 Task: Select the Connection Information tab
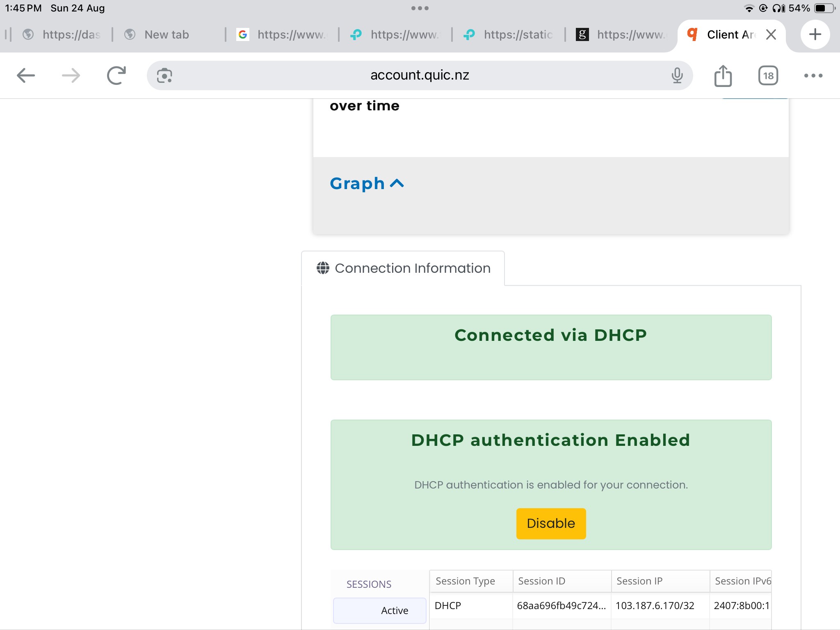click(x=403, y=268)
